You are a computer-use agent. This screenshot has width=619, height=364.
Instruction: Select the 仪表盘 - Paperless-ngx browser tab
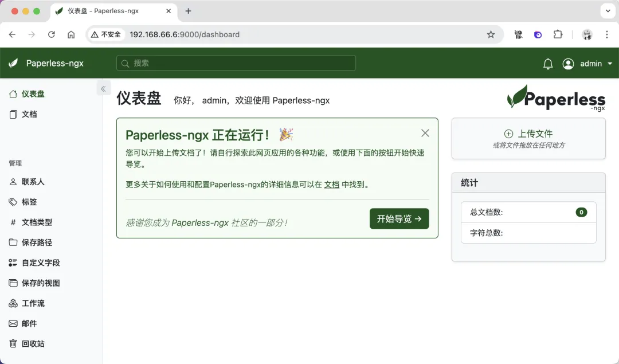115,11
